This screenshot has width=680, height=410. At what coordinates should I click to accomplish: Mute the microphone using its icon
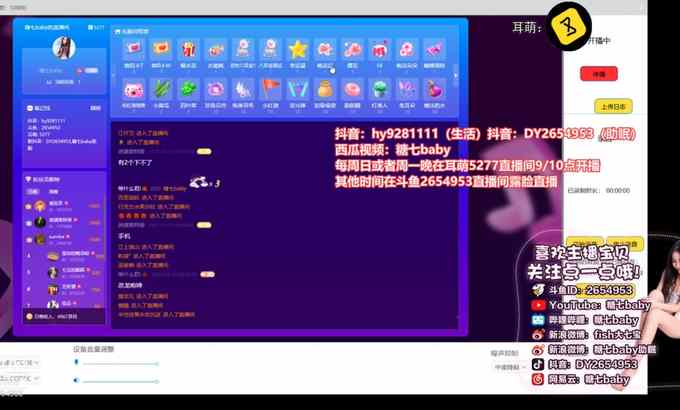click(x=77, y=364)
